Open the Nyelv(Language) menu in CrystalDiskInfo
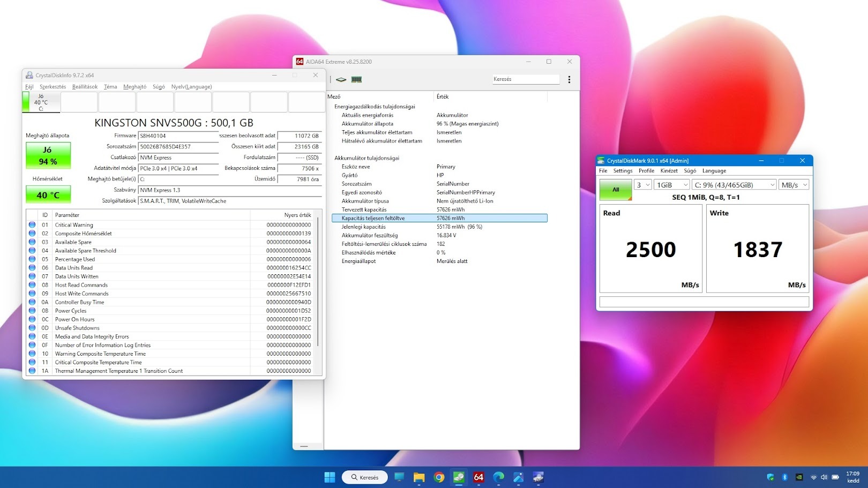 point(192,87)
